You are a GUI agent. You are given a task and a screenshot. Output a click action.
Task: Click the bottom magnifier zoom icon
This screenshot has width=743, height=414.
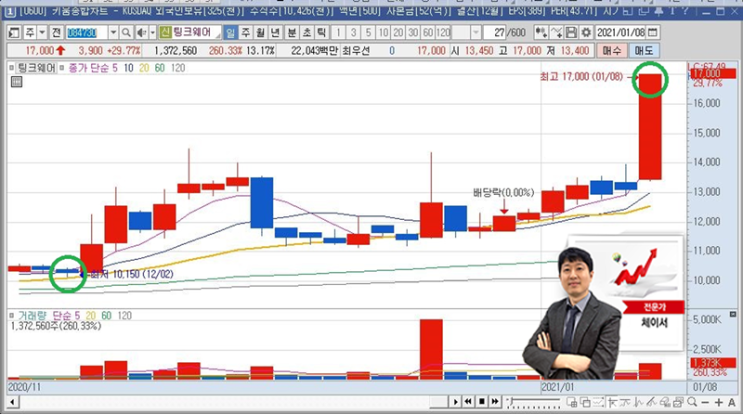coord(692,402)
